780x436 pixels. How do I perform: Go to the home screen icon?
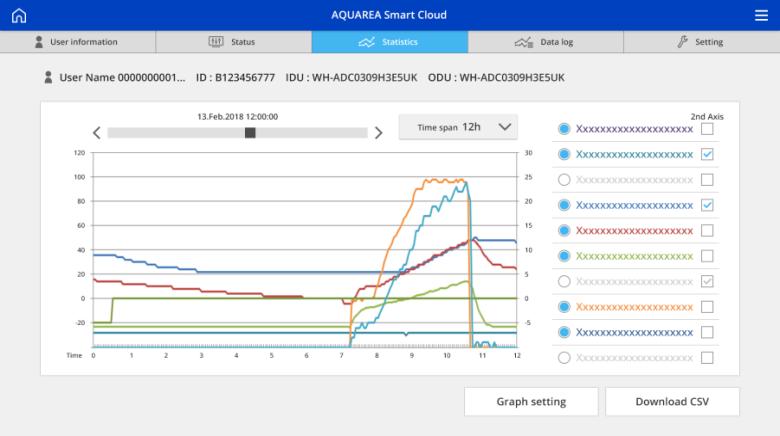click(x=19, y=15)
